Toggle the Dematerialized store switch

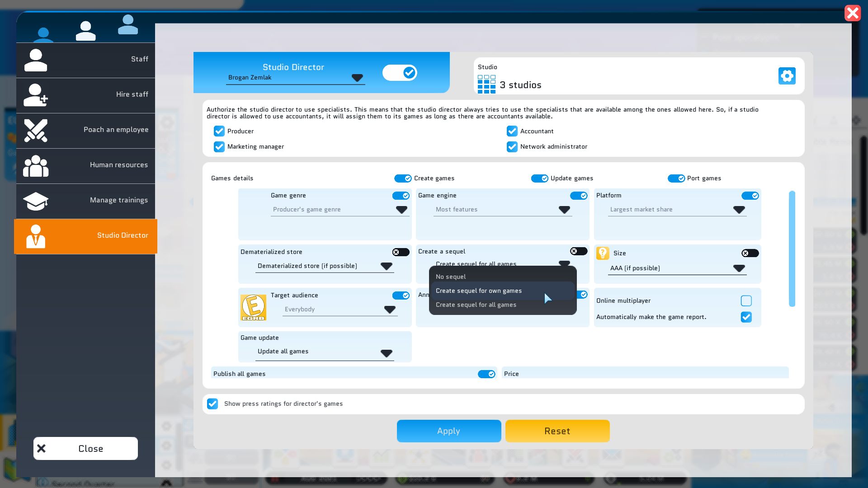(401, 252)
